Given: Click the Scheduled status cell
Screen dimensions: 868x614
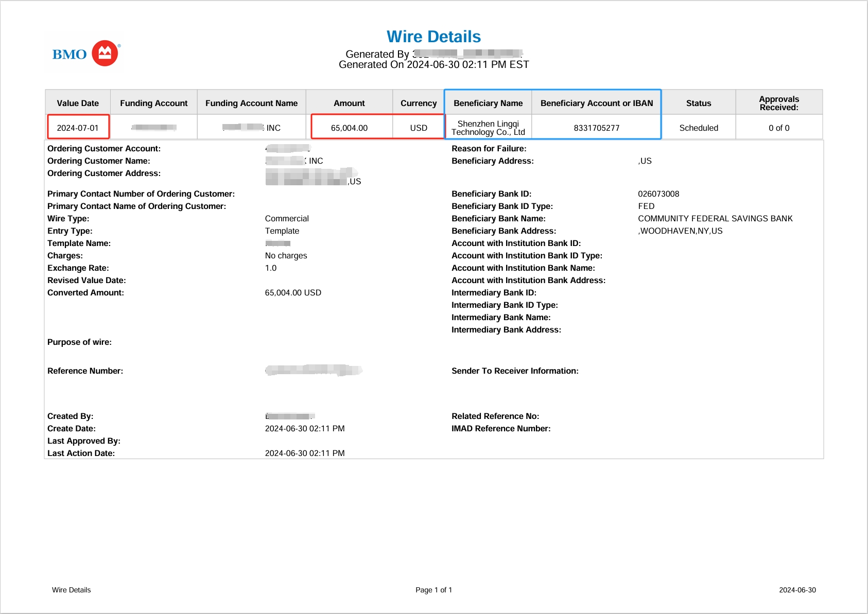Looking at the screenshot, I should click(699, 128).
